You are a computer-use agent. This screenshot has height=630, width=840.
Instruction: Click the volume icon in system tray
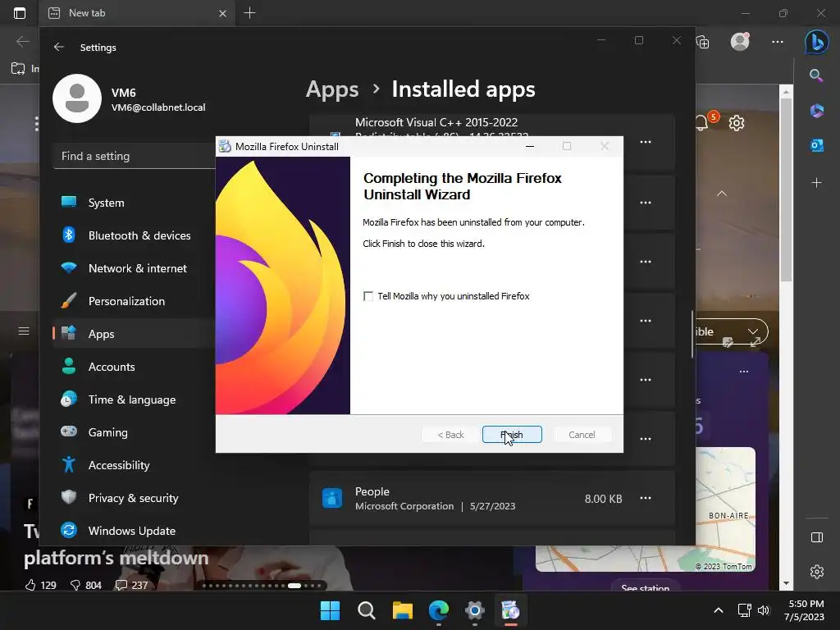[764, 610]
